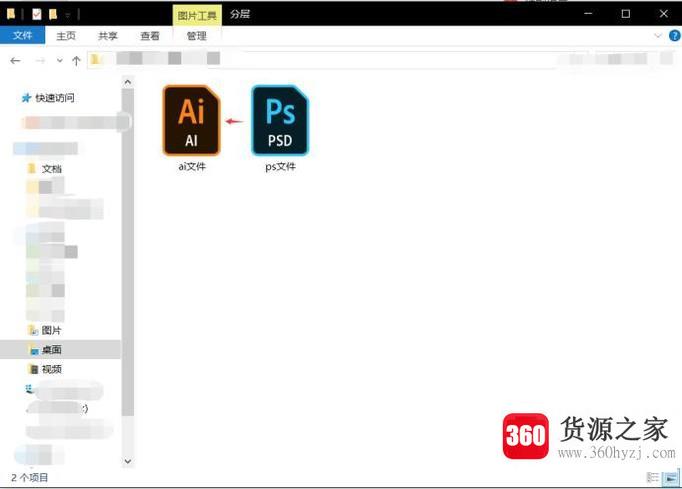The height and width of the screenshot is (489, 682).
Task: Switch to the 主页 ribbon tab
Action: [66, 36]
